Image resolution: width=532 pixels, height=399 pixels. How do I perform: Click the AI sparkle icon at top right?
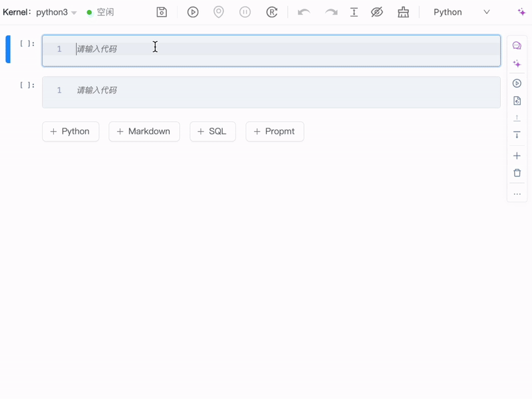521,12
